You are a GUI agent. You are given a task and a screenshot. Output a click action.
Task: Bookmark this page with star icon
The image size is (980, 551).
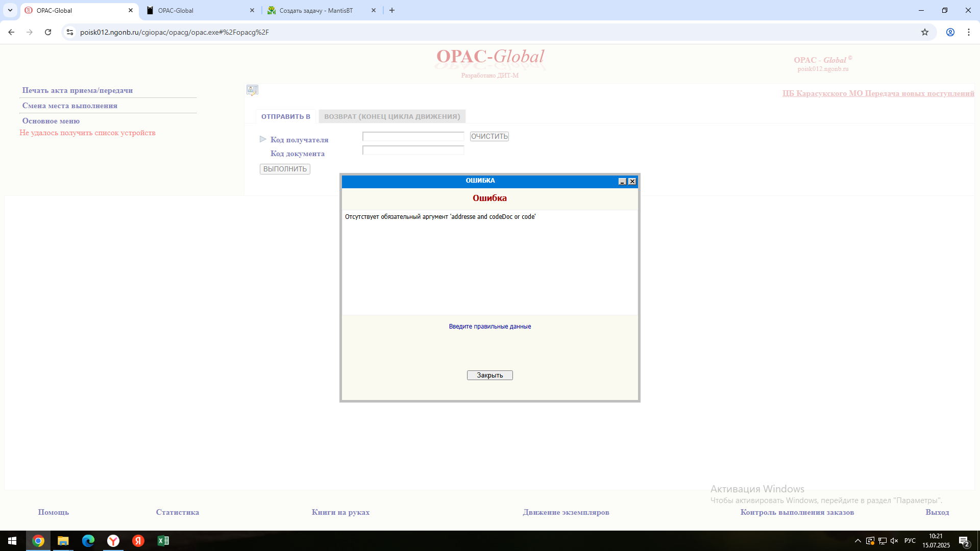point(924,32)
